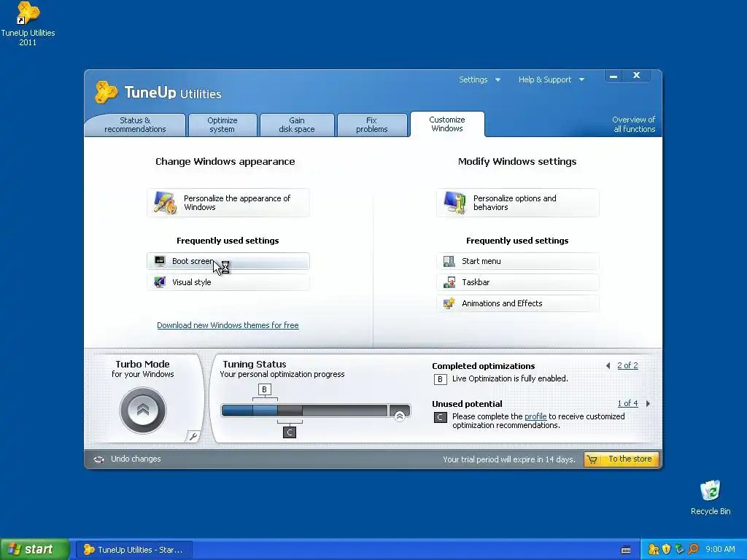Click the Turbo Mode wrench settings icon
The image size is (747, 560).
tap(193, 436)
